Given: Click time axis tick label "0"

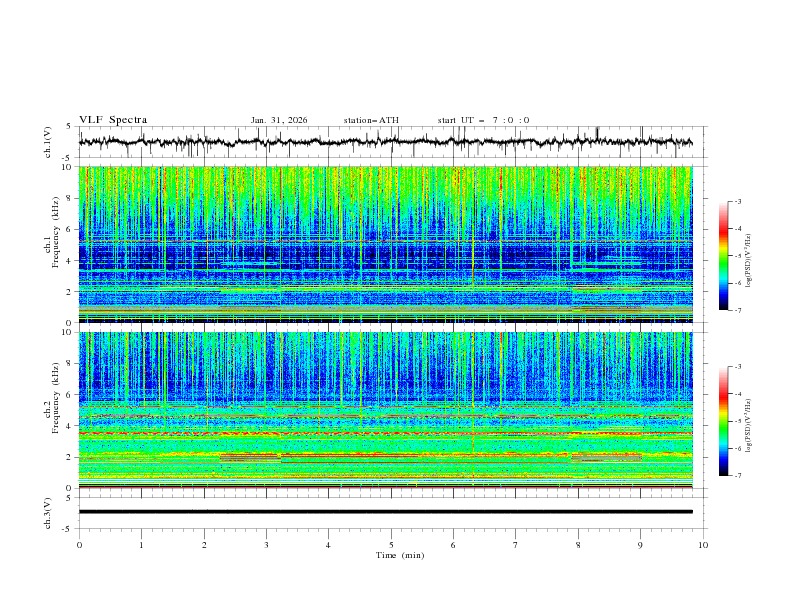Looking at the screenshot, I should (x=79, y=545).
